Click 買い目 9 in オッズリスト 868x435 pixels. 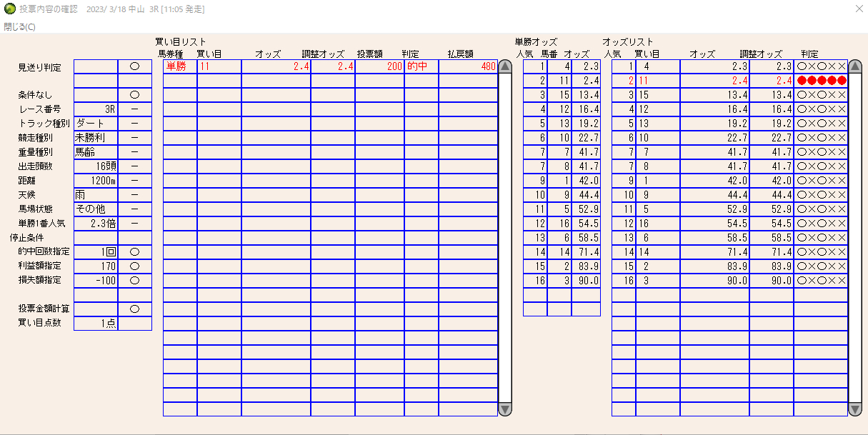point(658,195)
